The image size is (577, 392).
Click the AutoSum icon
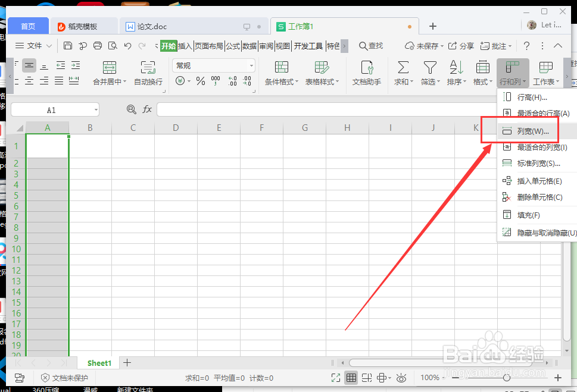click(x=403, y=68)
